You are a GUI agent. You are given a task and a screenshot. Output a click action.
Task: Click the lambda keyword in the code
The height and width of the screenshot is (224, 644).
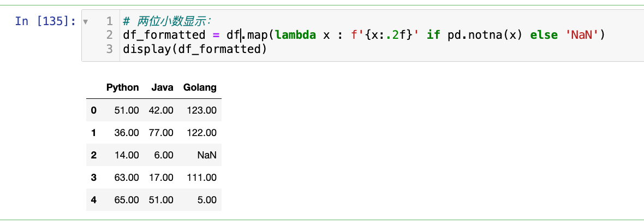[x=297, y=36]
